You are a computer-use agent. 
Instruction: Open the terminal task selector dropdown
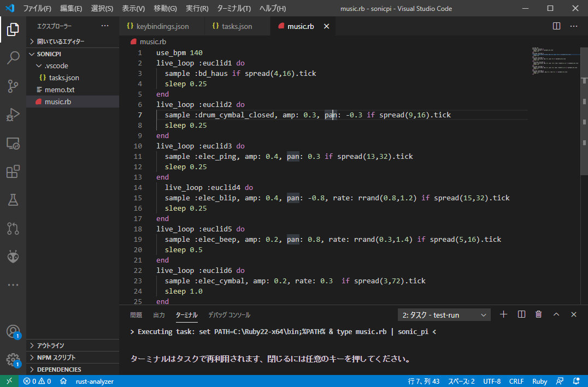444,315
